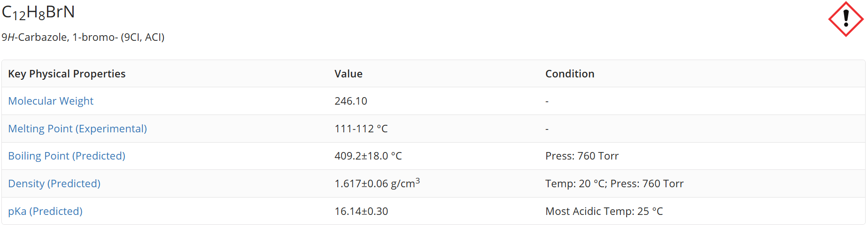The height and width of the screenshot is (229, 868).
Task: Click the 246.10 molecular weight value
Action: coord(351,101)
